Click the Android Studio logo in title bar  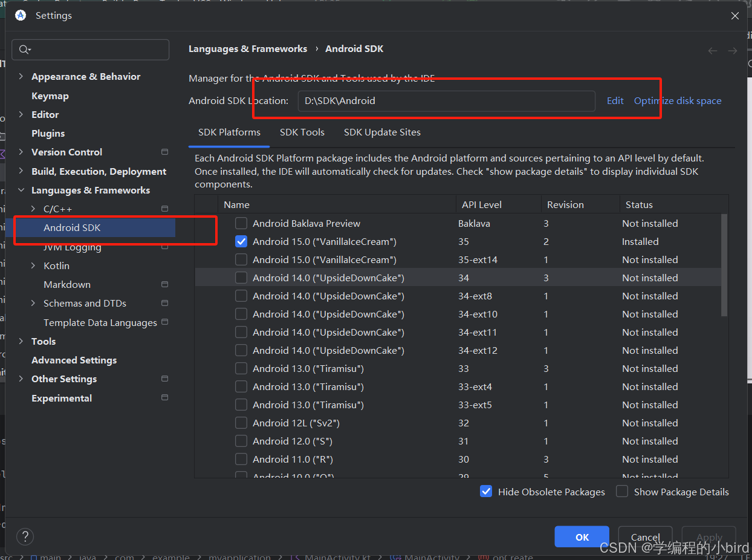pyautogui.click(x=21, y=16)
